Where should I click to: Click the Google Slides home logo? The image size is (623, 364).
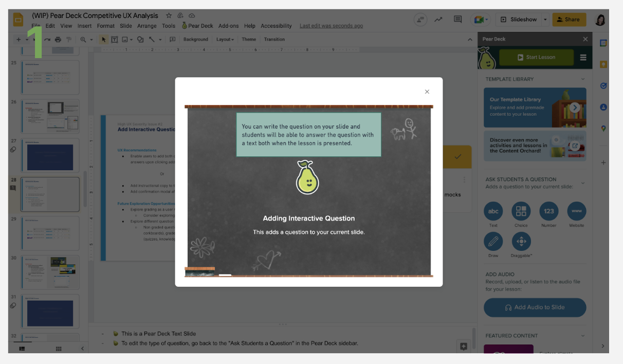pyautogui.click(x=18, y=21)
